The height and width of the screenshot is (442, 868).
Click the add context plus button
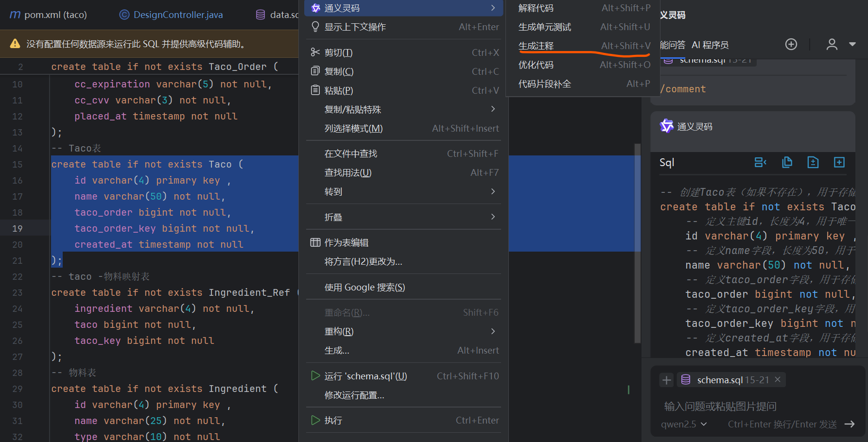click(667, 380)
